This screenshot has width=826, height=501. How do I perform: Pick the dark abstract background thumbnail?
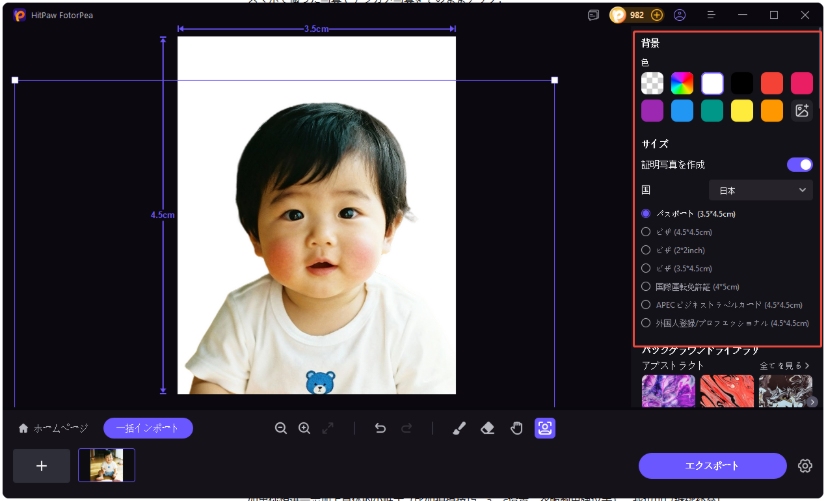pyautogui.click(x=785, y=391)
